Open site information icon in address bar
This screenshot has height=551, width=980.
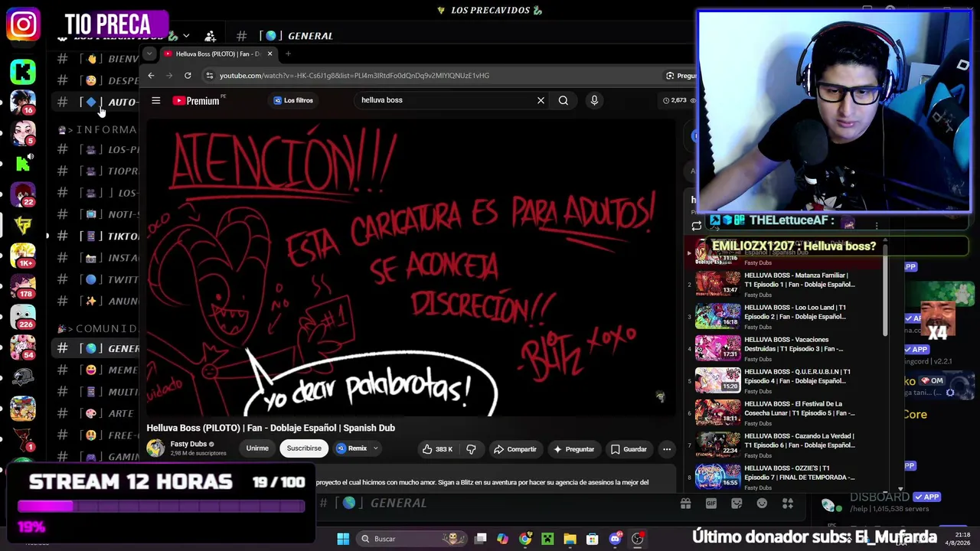point(209,75)
